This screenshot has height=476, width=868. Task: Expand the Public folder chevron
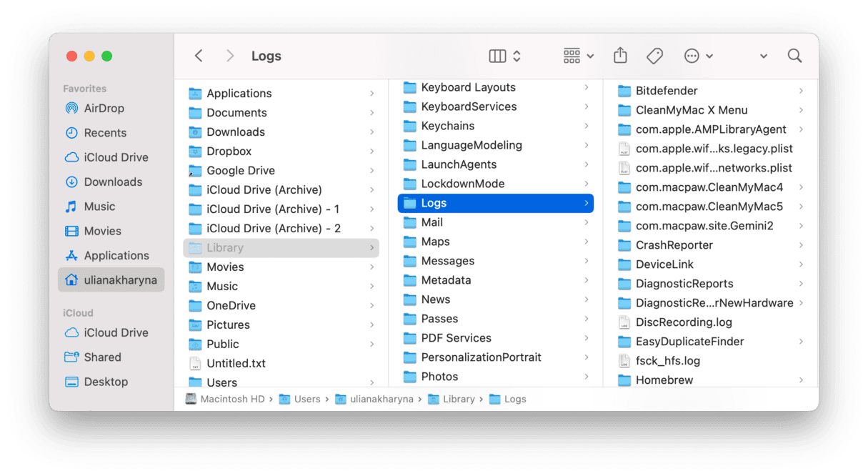(372, 344)
